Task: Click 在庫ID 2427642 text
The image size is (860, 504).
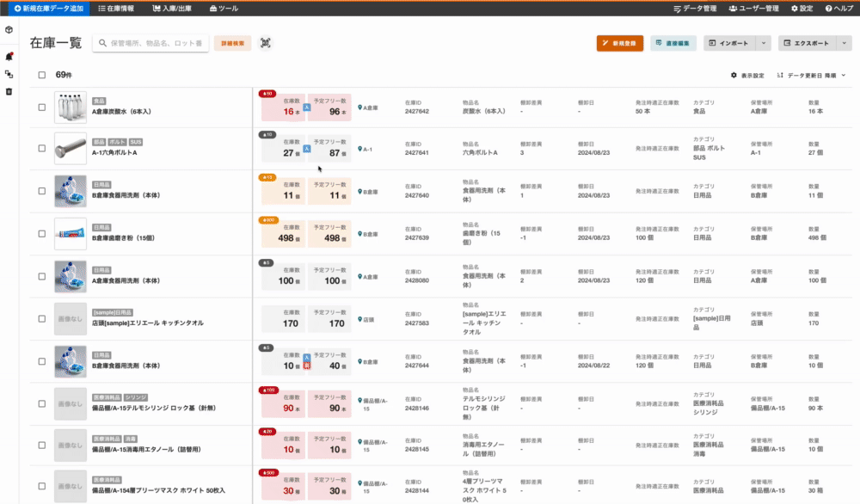Action: click(x=417, y=111)
